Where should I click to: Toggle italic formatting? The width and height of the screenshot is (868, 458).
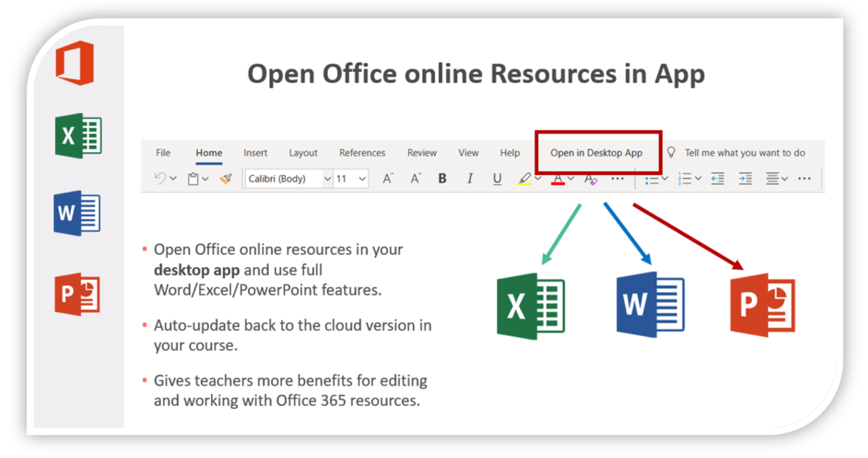click(470, 179)
